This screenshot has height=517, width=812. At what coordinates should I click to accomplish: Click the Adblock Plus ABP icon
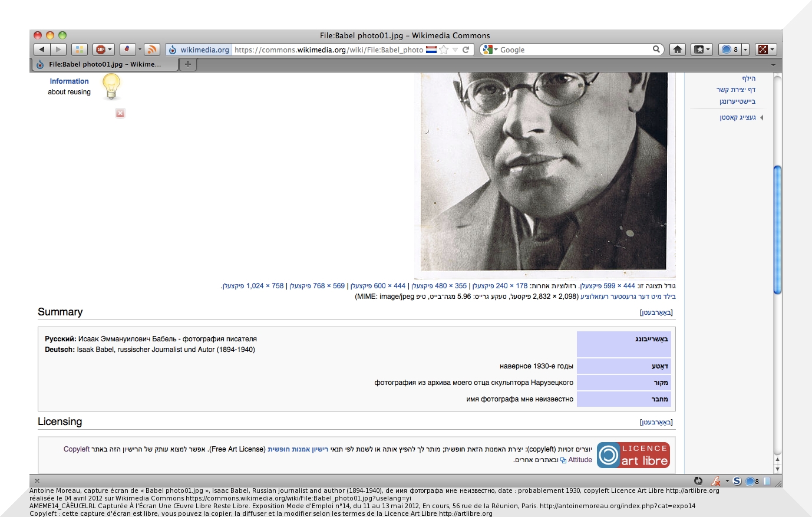point(101,50)
